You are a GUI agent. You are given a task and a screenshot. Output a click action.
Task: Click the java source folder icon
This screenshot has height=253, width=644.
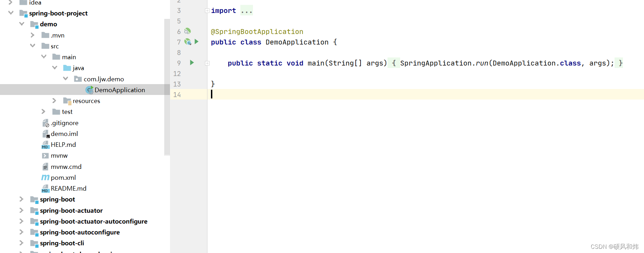tap(67, 68)
